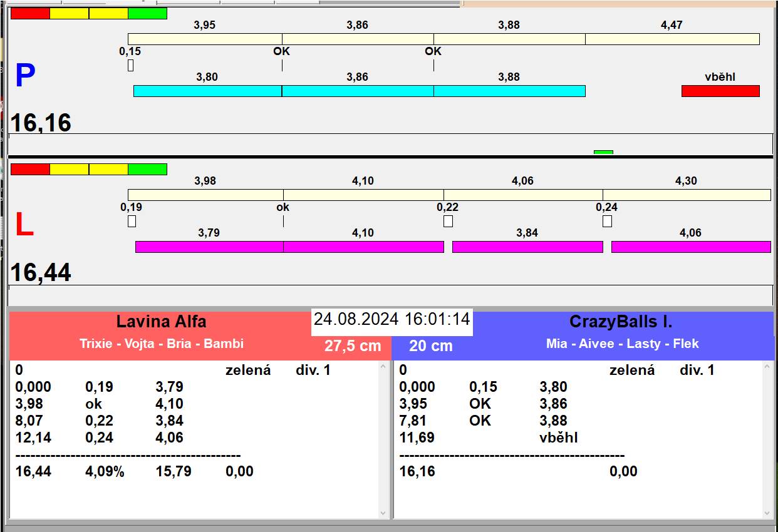Click the red start light in the L lane
778x532 pixels.
pyautogui.click(x=30, y=169)
